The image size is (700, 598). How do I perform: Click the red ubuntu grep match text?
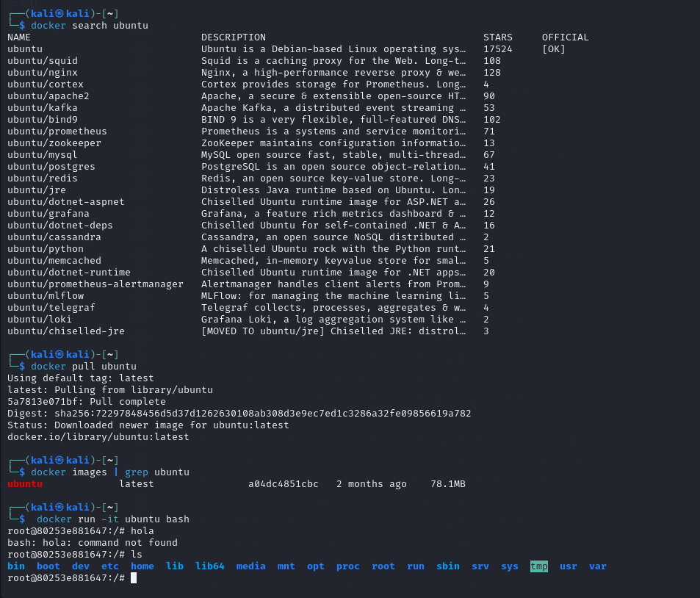25,484
